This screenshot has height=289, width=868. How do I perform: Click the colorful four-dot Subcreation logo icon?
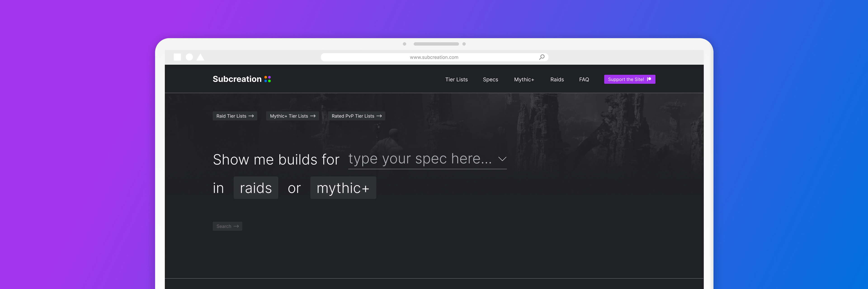(268, 79)
